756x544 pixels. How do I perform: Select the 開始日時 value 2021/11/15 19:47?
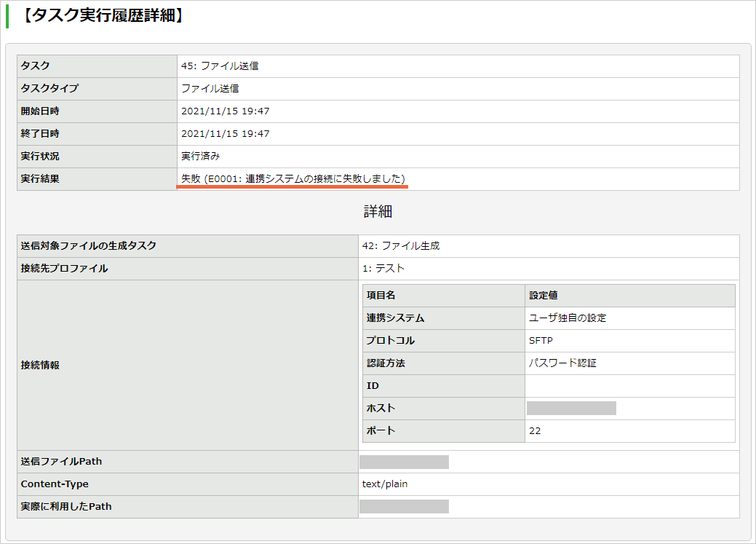[x=225, y=111]
